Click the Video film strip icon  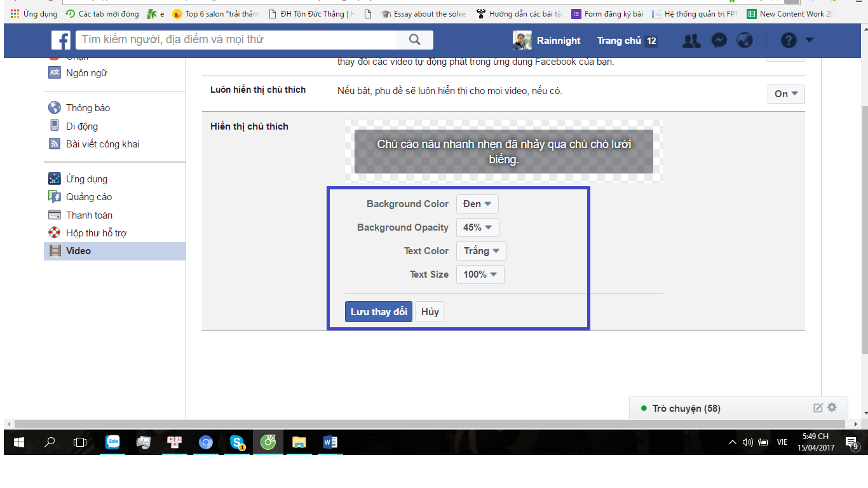pyautogui.click(x=55, y=251)
